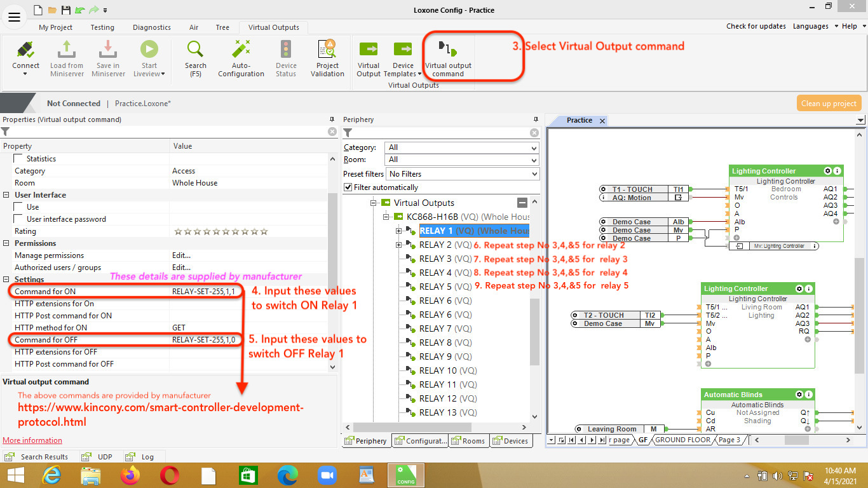
Task: Open Search (F5) magnifier
Action: click(x=195, y=58)
